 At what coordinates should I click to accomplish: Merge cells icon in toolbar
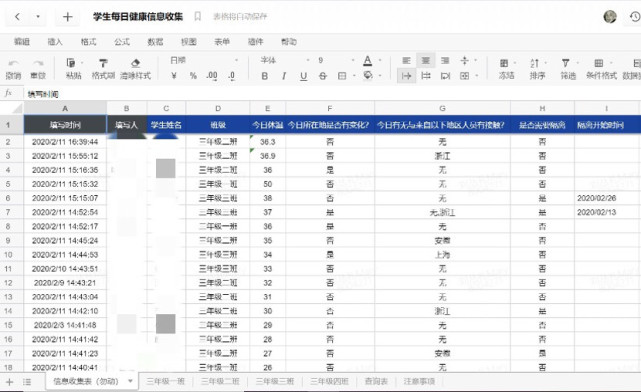[464, 76]
